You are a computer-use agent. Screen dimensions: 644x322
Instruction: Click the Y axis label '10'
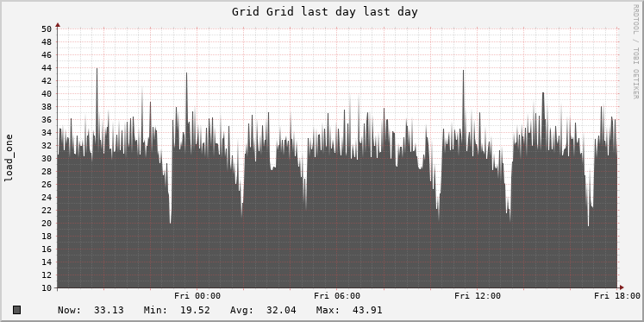coord(47,287)
